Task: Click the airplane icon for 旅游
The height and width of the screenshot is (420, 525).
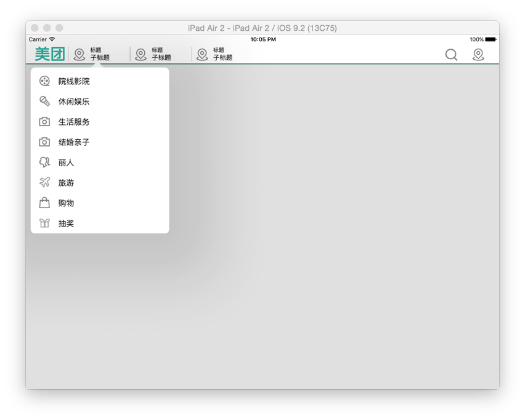Action: (x=44, y=182)
